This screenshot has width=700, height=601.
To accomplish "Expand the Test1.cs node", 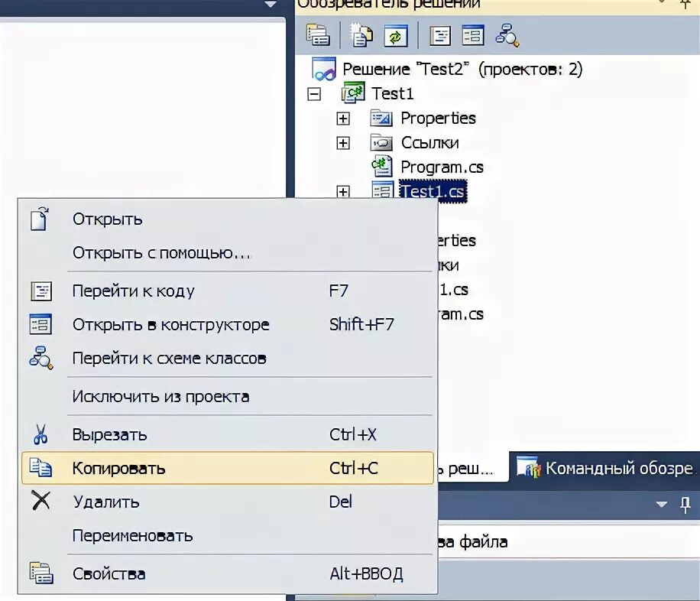I will 343,191.
